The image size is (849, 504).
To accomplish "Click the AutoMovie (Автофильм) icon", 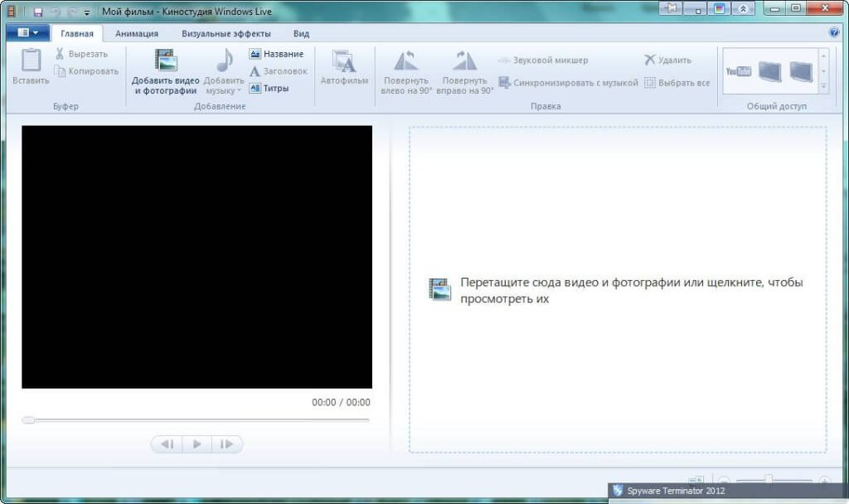I will (x=344, y=62).
